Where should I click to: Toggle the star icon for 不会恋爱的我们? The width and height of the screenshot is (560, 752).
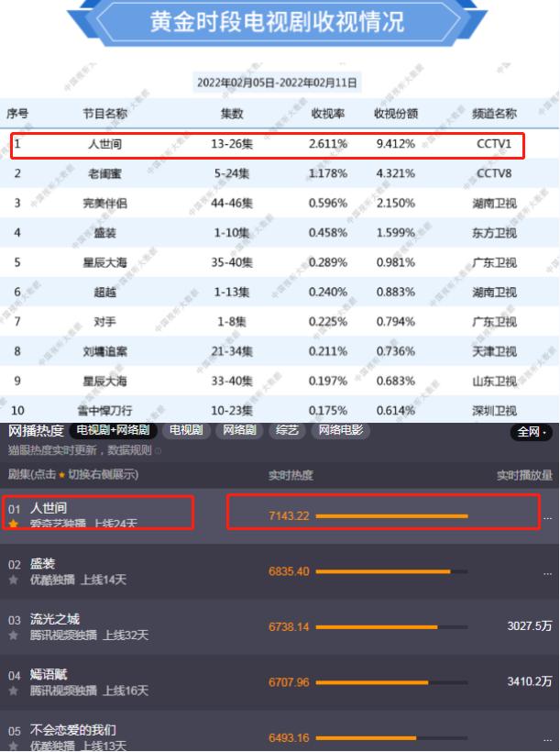click(14, 746)
